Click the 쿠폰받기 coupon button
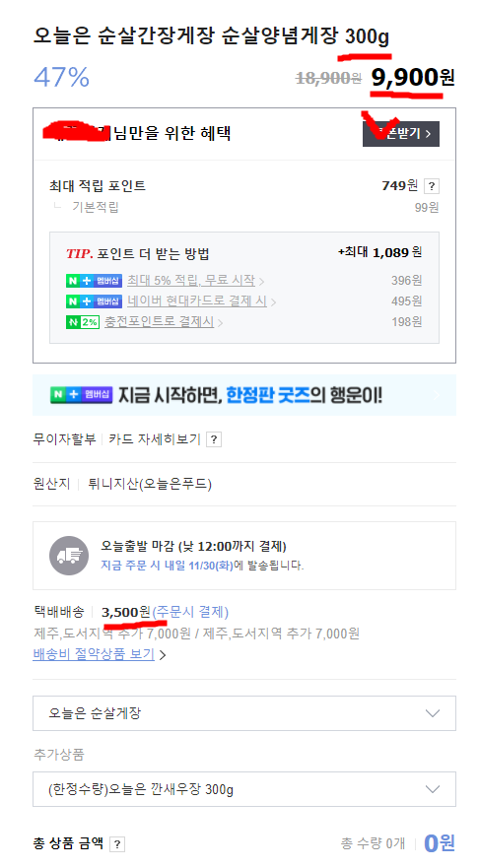This screenshot has height=868, width=479. pos(401,133)
